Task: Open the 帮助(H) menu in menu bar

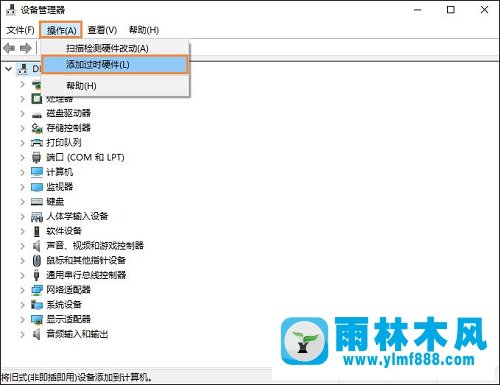Action: coord(144,30)
